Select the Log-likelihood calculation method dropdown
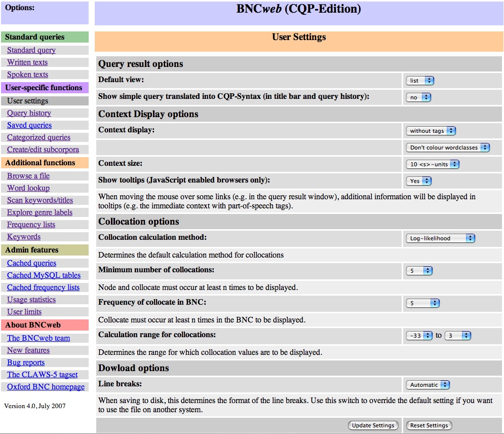504x434 pixels. (441, 238)
